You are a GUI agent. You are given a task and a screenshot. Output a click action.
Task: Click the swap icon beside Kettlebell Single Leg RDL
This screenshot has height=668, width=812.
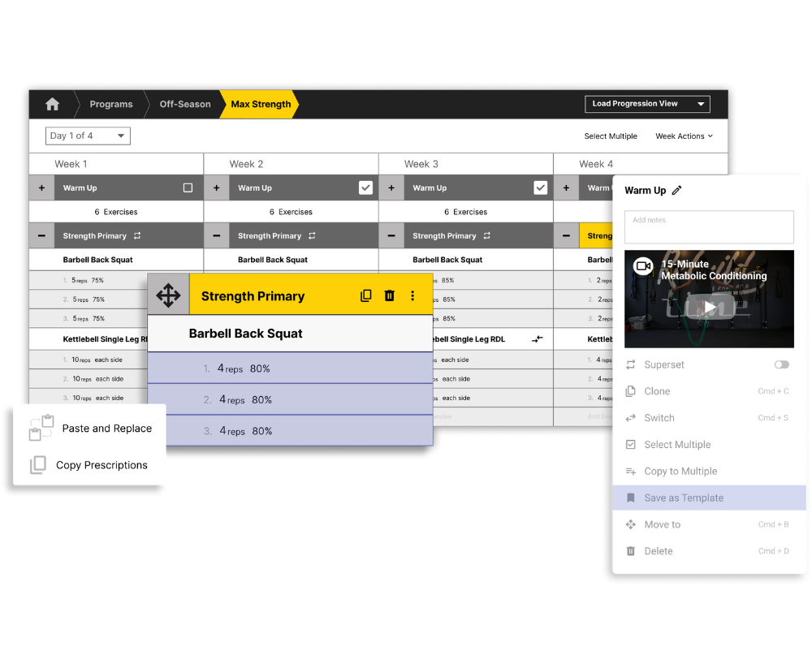coord(538,339)
